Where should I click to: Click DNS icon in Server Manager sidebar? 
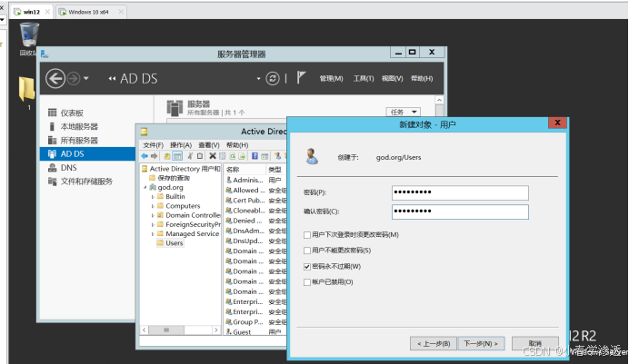point(52,168)
